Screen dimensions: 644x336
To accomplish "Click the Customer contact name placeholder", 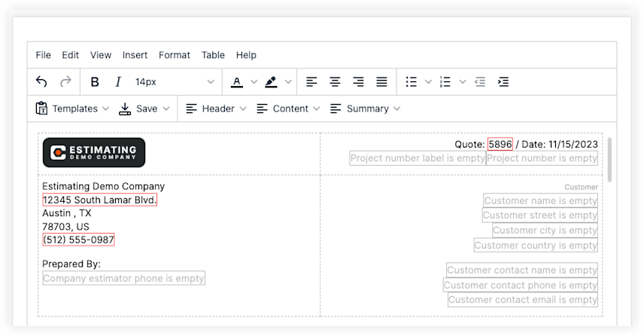I will pos(522,270).
